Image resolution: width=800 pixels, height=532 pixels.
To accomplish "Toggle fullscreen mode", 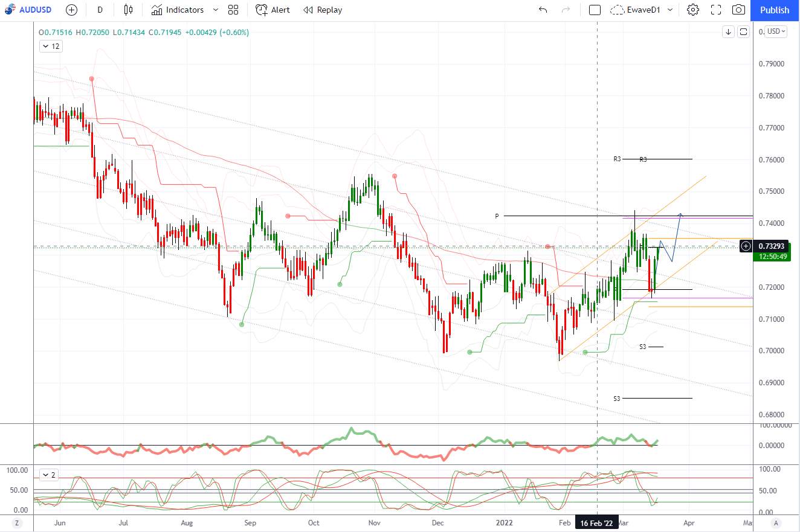I will [716, 10].
